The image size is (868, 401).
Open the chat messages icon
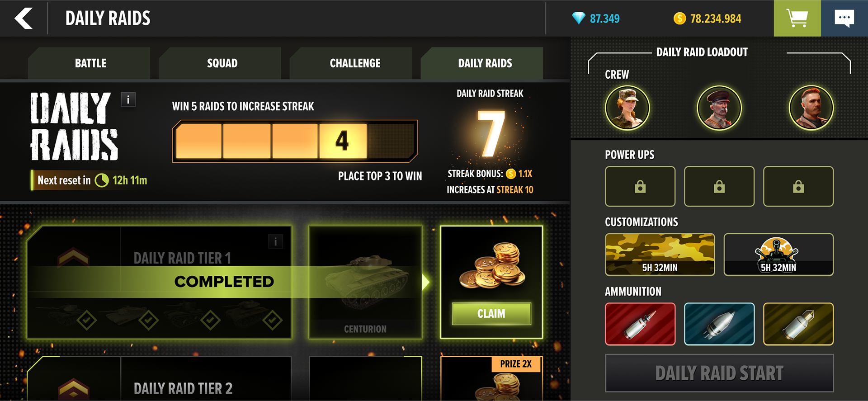pyautogui.click(x=844, y=18)
